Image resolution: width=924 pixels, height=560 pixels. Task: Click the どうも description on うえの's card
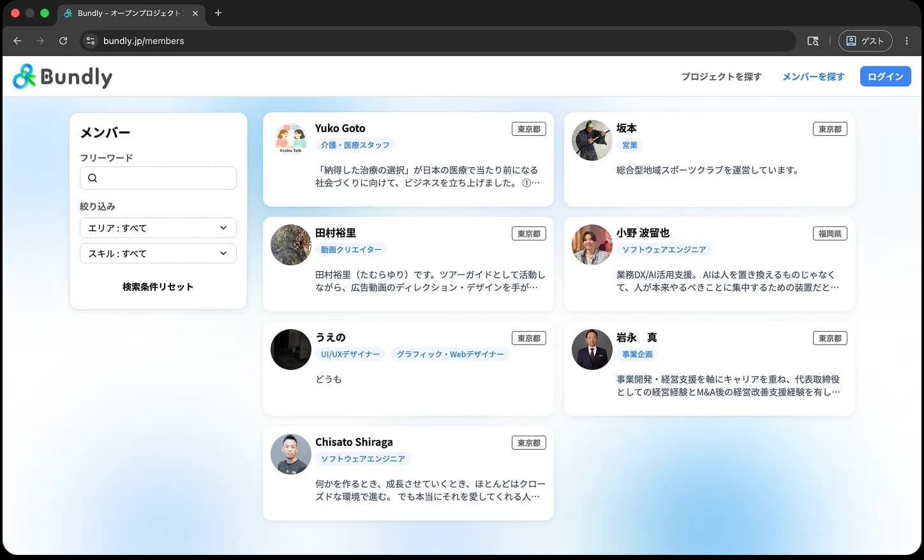(329, 379)
